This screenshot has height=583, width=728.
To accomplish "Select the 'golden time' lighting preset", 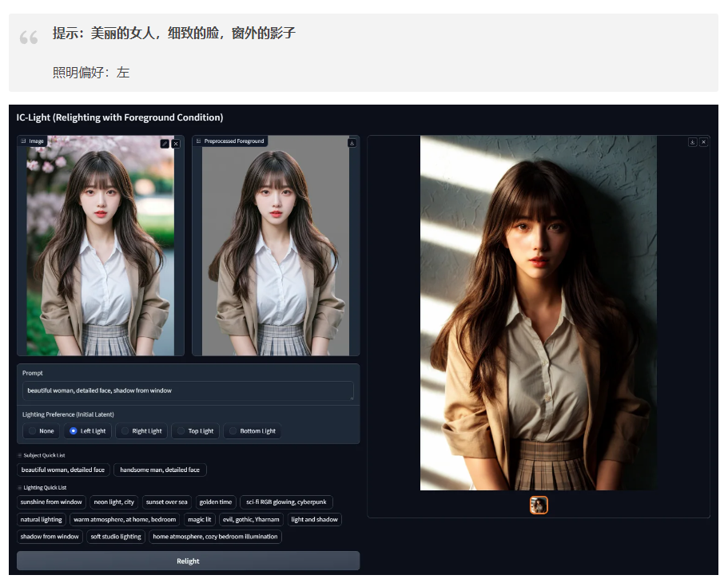I will point(215,502).
